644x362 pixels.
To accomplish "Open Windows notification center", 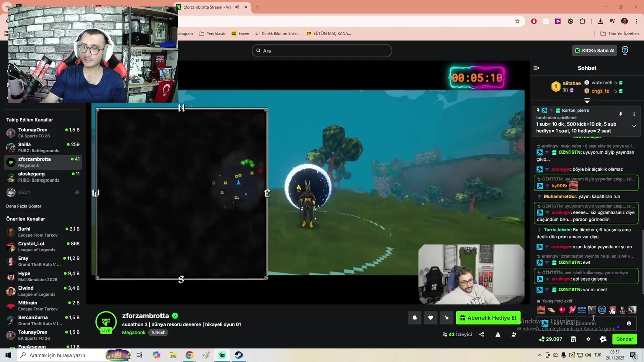I will [634, 355].
